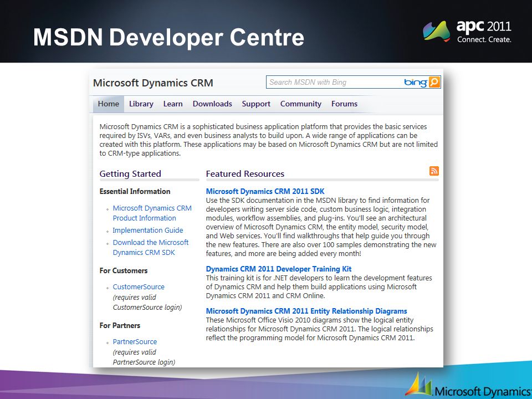
Task: Open Microsoft Dynamics CRM 2011 SDK link
Action: click(x=265, y=191)
